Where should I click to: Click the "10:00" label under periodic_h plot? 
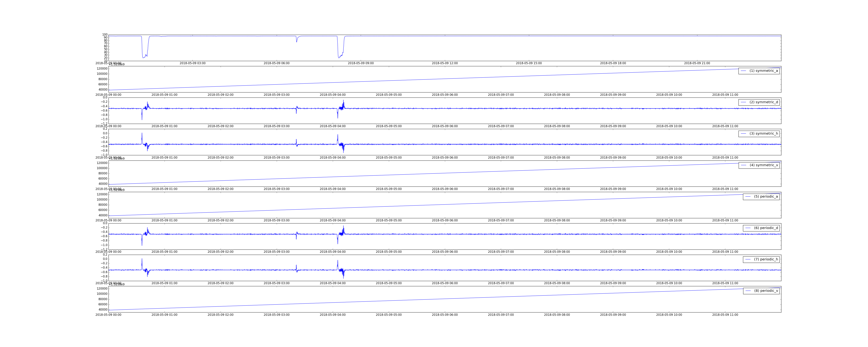(669, 283)
